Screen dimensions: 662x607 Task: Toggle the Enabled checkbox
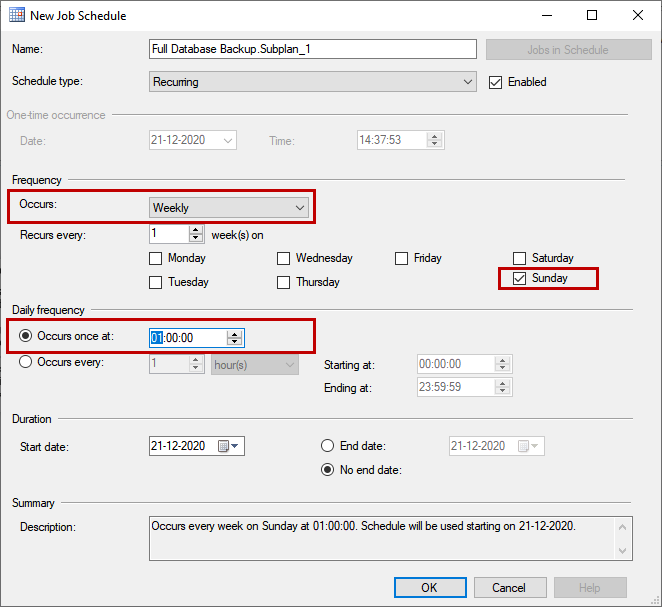(495, 82)
